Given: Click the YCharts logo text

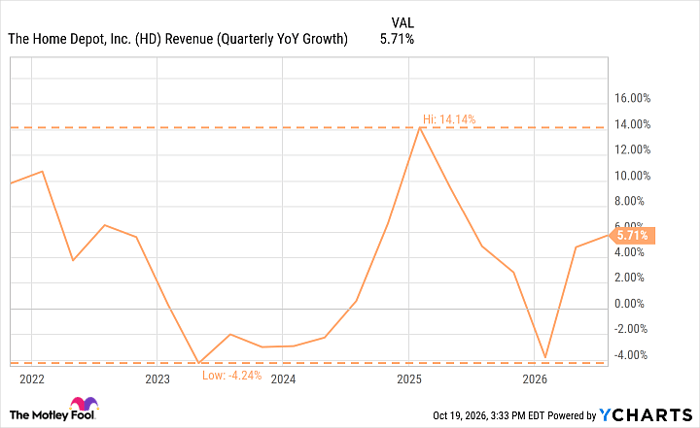Looking at the screenshot, I should [x=645, y=415].
